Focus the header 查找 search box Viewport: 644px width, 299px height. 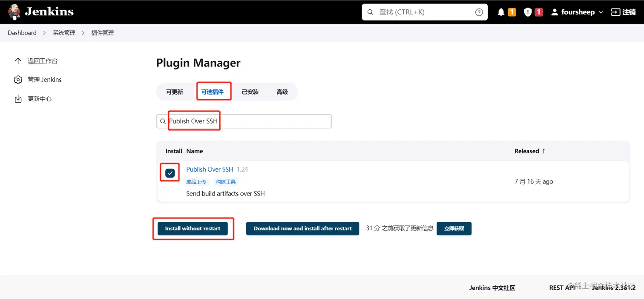point(425,12)
